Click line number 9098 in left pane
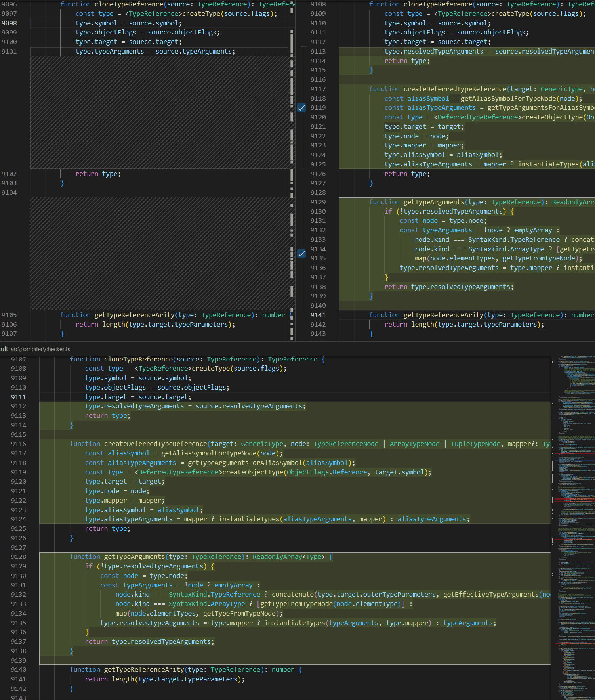This screenshot has width=595, height=700. tap(10, 23)
